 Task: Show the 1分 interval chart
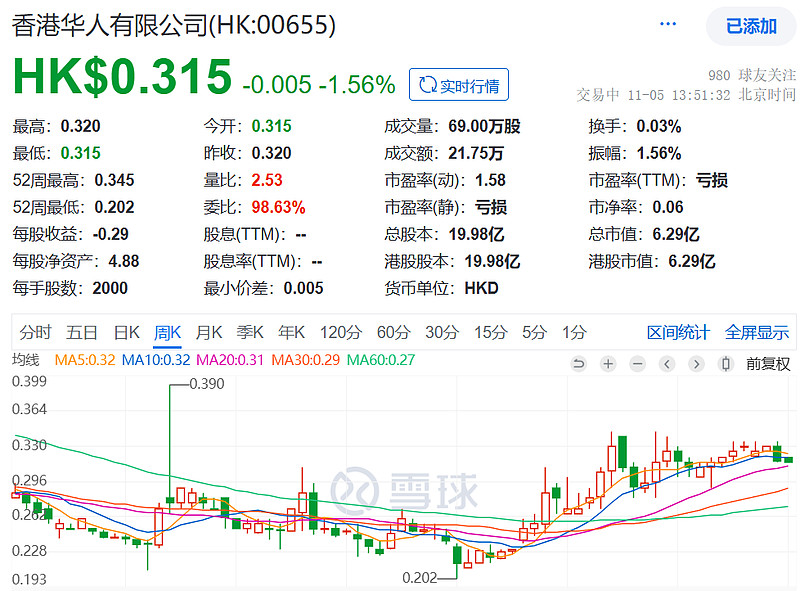pyautogui.click(x=574, y=333)
